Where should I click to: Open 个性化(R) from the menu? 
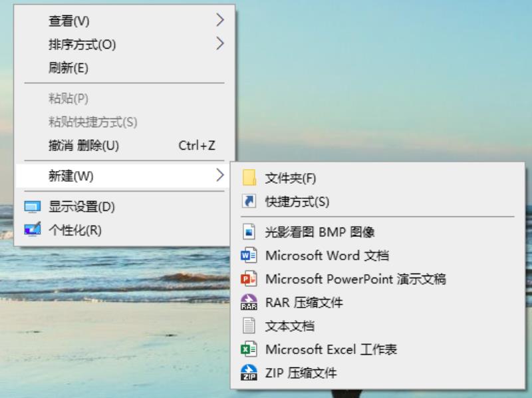point(124,230)
